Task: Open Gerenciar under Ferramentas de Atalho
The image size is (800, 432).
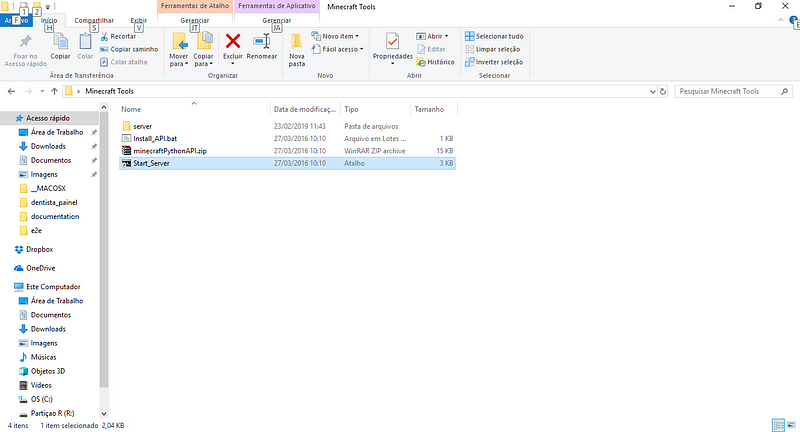Action: click(194, 20)
